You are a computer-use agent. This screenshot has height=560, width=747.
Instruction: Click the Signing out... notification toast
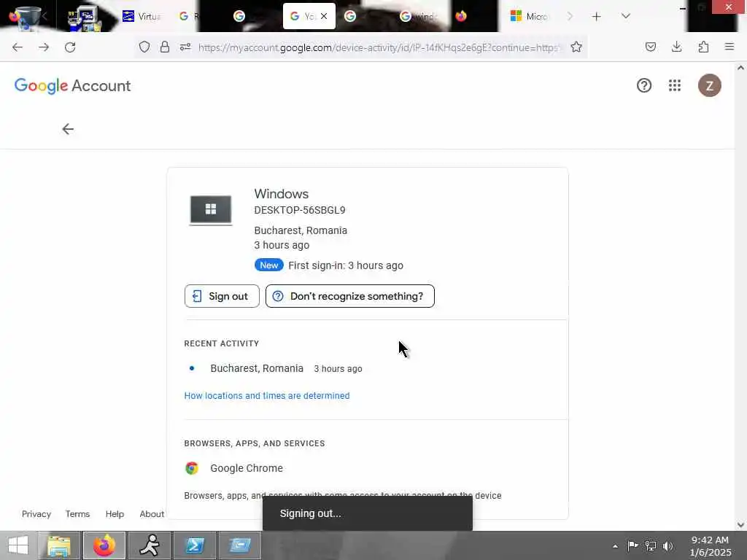368,513
